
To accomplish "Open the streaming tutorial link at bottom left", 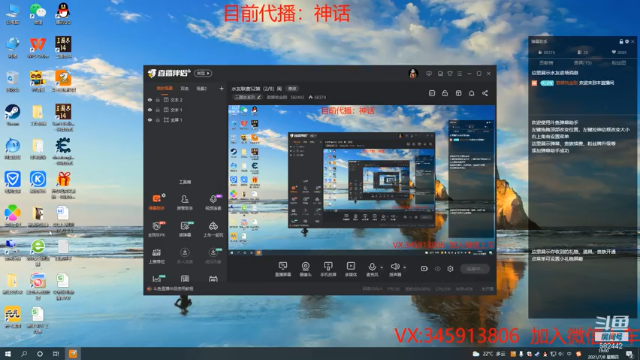I will (171, 289).
